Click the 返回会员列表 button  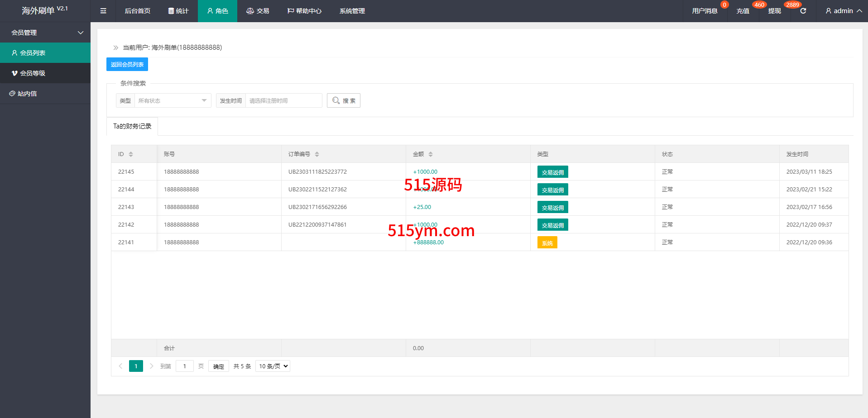tap(127, 64)
